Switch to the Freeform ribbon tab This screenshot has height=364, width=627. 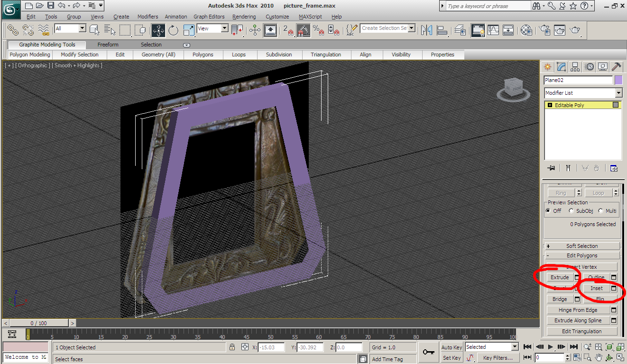(x=108, y=45)
